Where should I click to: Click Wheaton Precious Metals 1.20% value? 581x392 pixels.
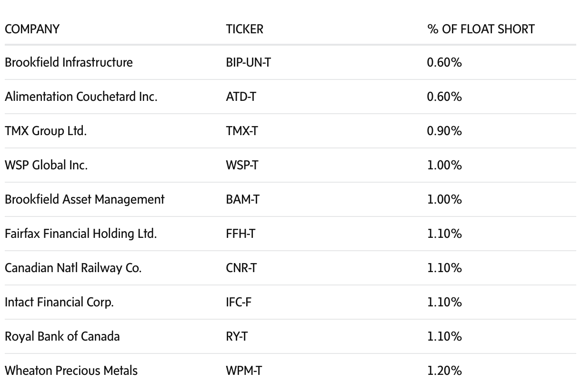tap(444, 371)
